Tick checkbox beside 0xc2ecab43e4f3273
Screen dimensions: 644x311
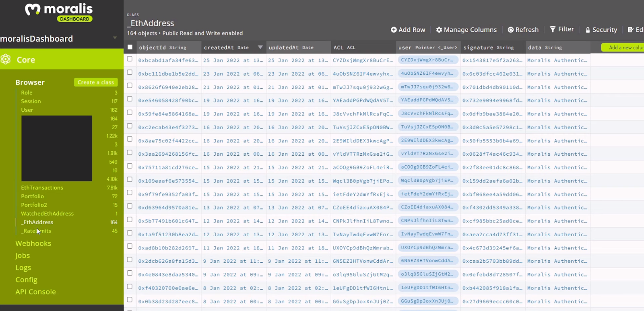pyautogui.click(x=130, y=126)
